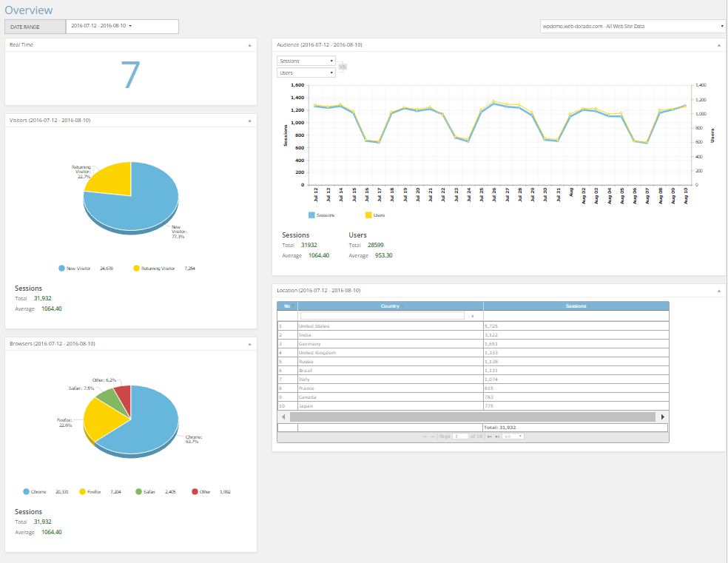
Task: Sort table by Country column header
Action: tap(390, 306)
